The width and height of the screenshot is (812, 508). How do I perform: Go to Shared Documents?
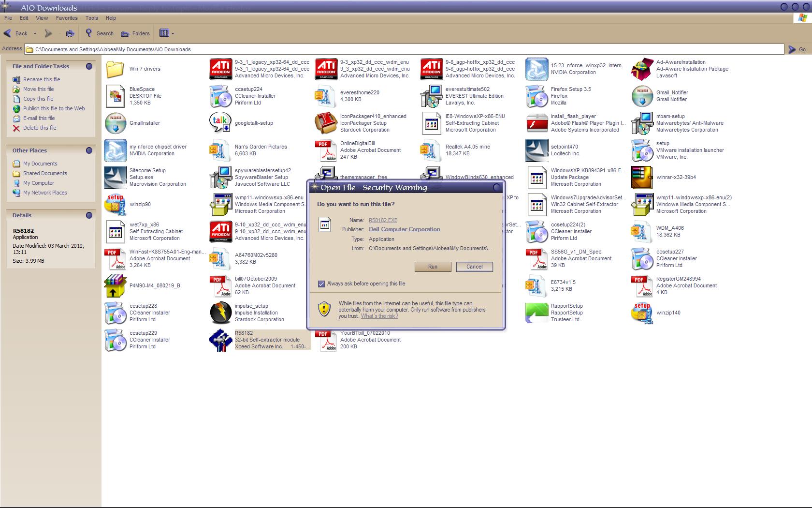click(x=45, y=173)
